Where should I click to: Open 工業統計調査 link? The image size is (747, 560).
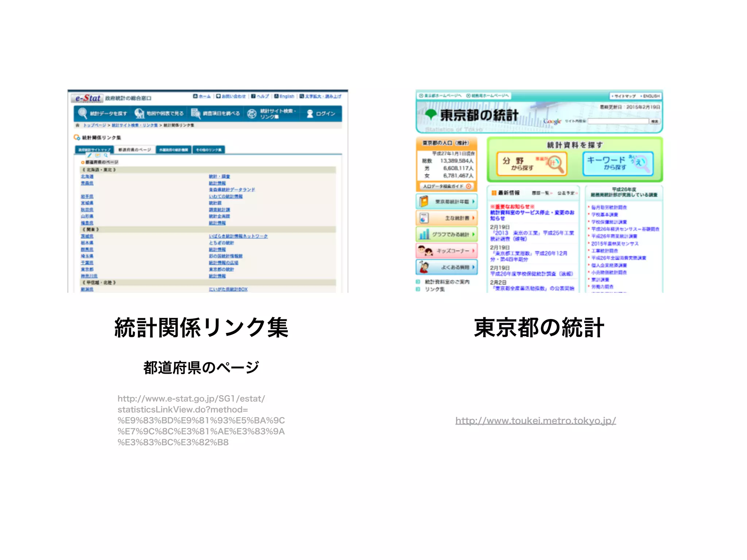605,250
